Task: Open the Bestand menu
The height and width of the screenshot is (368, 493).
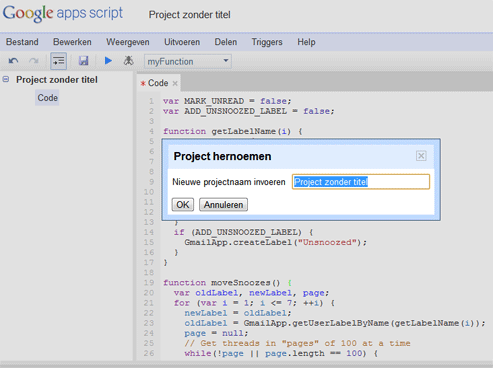Action: (22, 42)
